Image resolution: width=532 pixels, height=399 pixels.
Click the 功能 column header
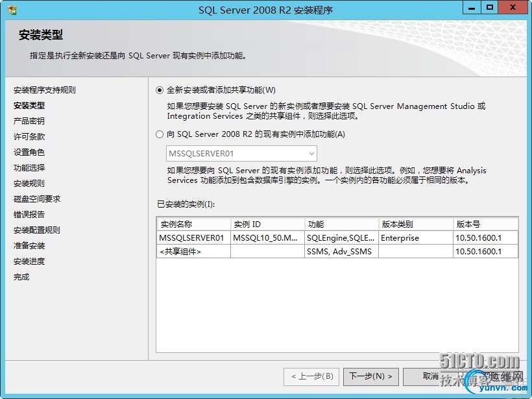pos(341,224)
